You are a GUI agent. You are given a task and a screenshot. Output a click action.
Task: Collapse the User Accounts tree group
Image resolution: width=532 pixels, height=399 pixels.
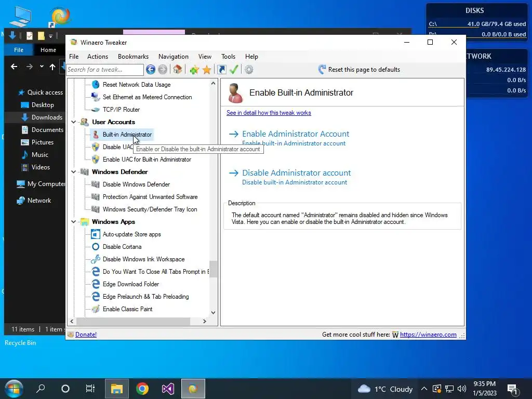[x=74, y=122]
